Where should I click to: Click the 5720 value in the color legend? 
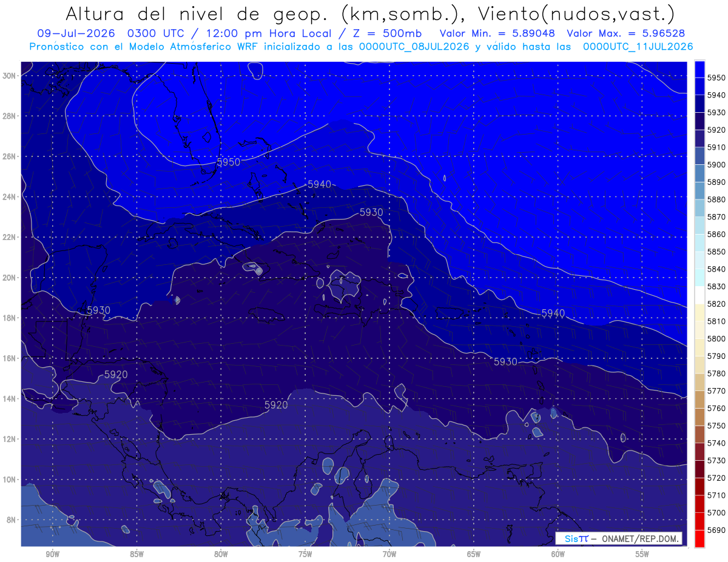click(x=716, y=478)
